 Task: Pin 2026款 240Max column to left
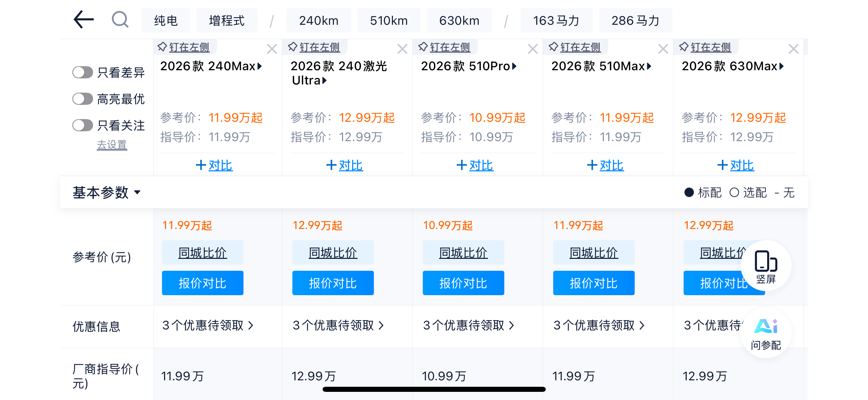(x=184, y=47)
